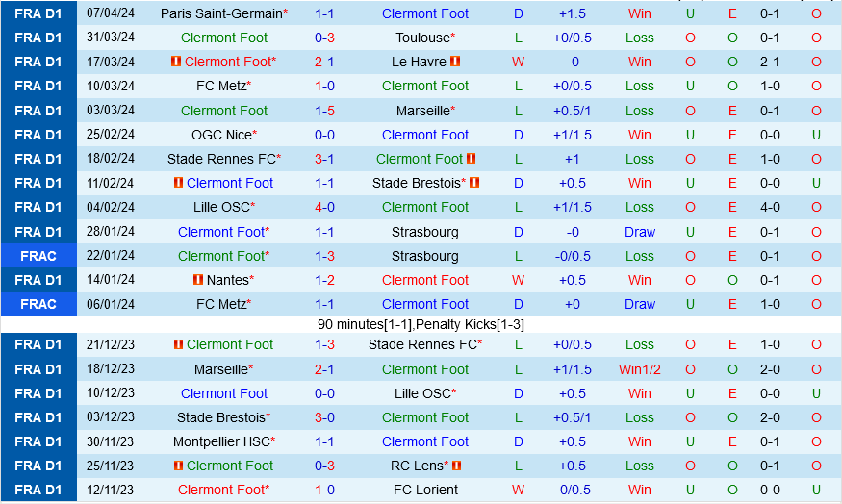Open the Toulouse team page
This screenshot has height=504, width=842.
[x=422, y=38]
